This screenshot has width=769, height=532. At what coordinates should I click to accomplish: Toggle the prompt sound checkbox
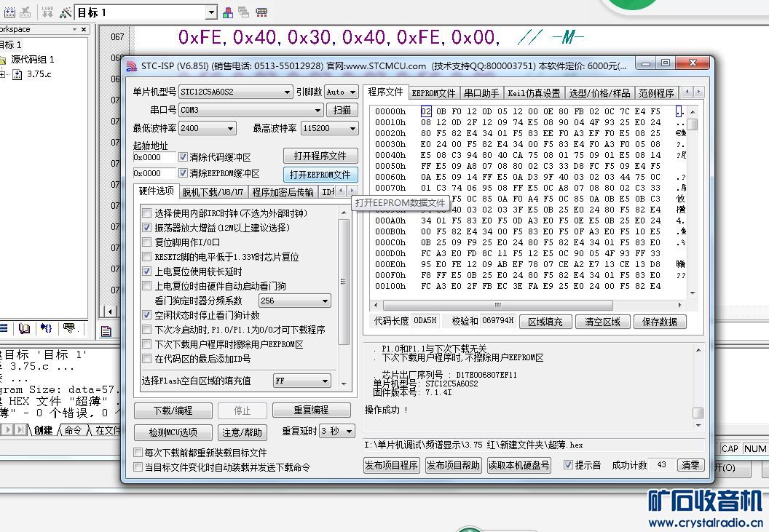[x=568, y=465]
